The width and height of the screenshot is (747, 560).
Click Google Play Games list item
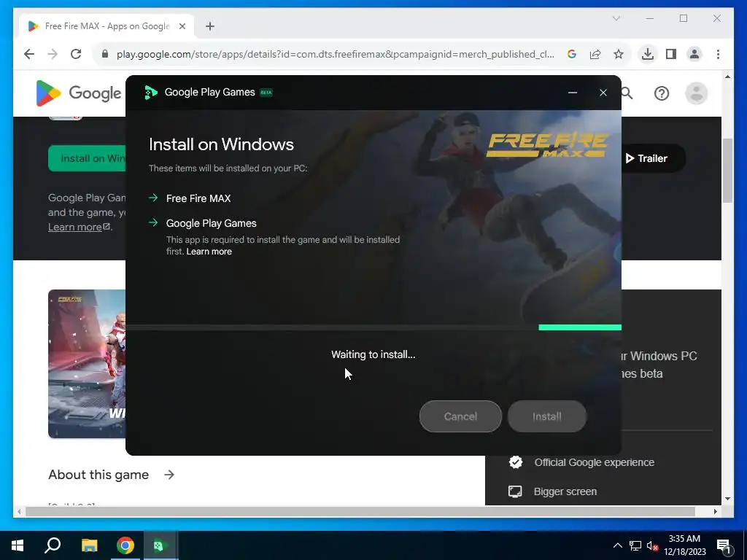(211, 223)
